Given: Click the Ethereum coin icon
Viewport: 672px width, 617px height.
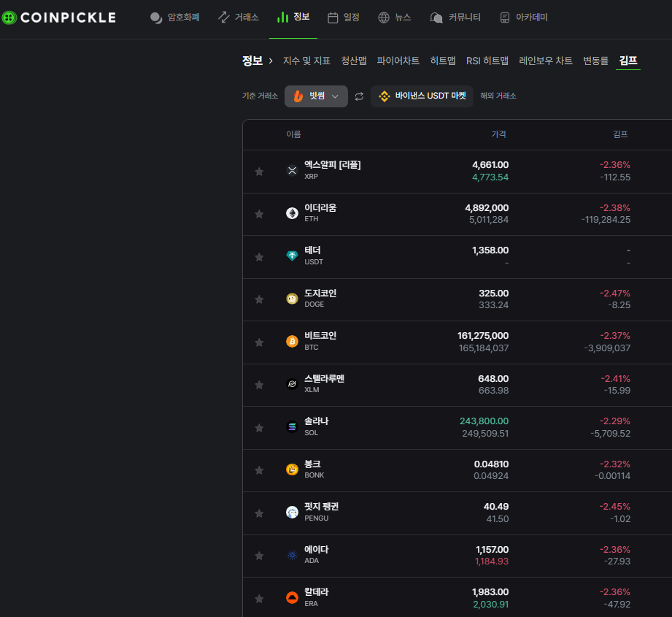Looking at the screenshot, I should click(292, 213).
